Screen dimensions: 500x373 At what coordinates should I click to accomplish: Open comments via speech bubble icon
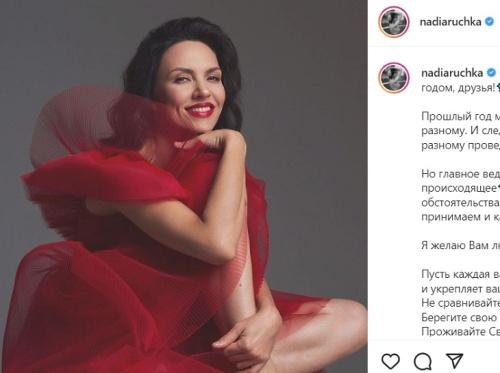coord(423,361)
